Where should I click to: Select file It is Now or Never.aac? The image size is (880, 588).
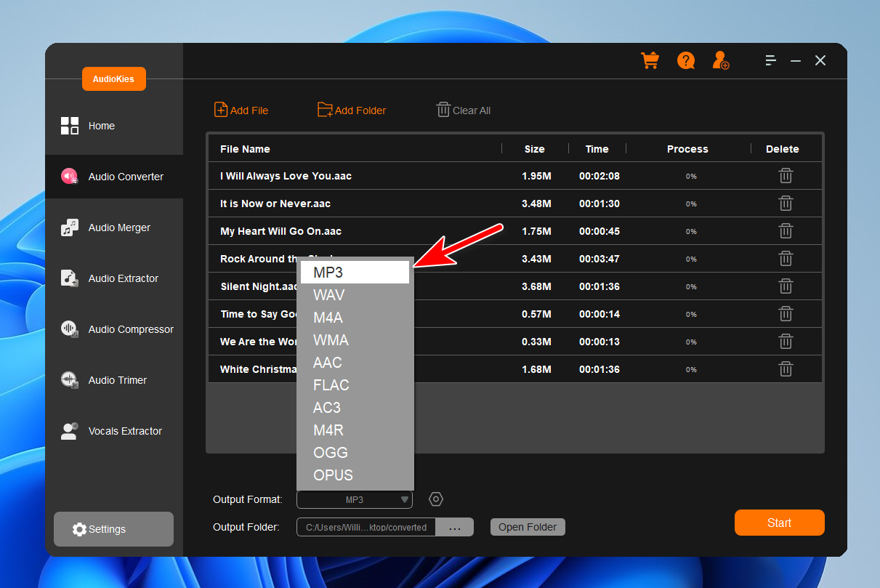[x=275, y=204]
